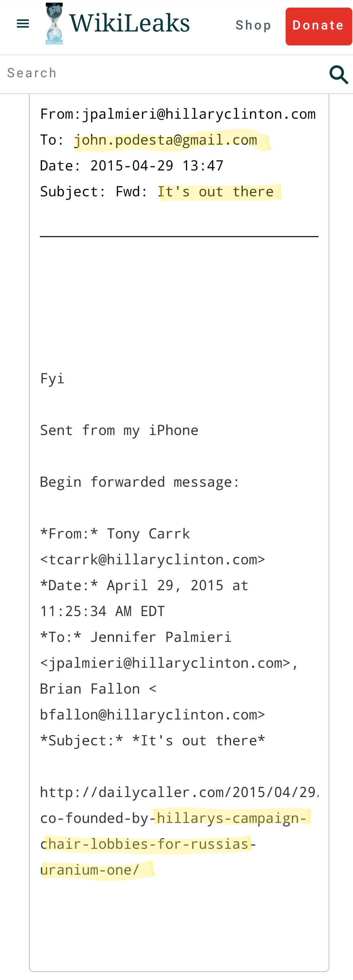The height and width of the screenshot is (980, 353).
Task: Click the tcarrk@hillaryclinton.com address
Action: click(153, 560)
